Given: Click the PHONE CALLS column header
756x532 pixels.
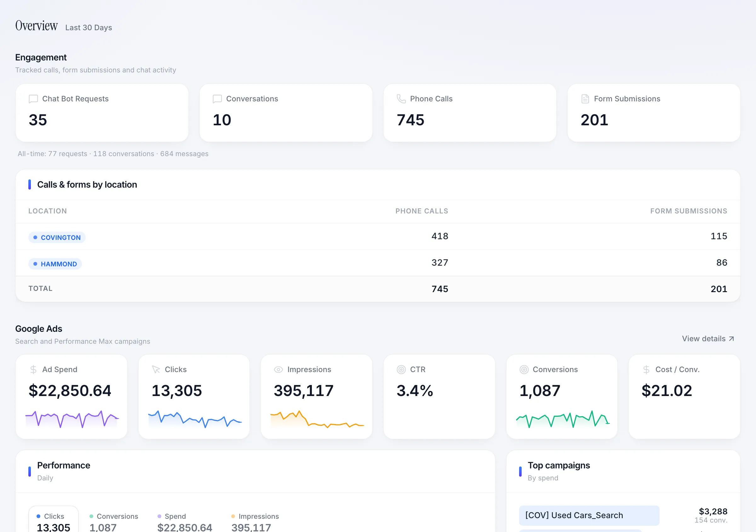Looking at the screenshot, I should tap(421, 211).
